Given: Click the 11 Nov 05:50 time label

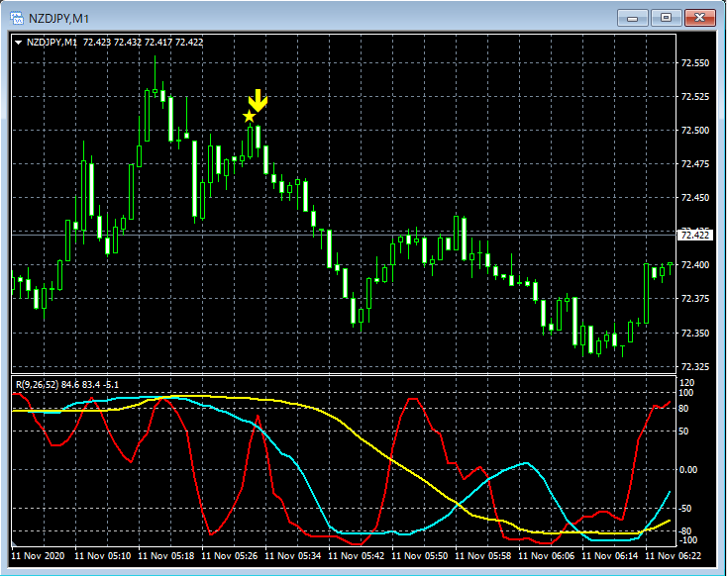Looking at the screenshot, I should pyautogui.click(x=420, y=555).
